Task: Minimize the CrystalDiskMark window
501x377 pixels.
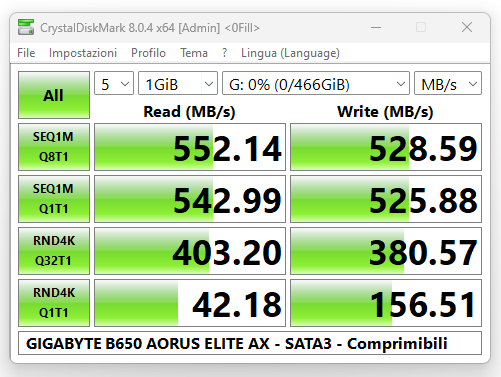Action: pyautogui.click(x=376, y=27)
